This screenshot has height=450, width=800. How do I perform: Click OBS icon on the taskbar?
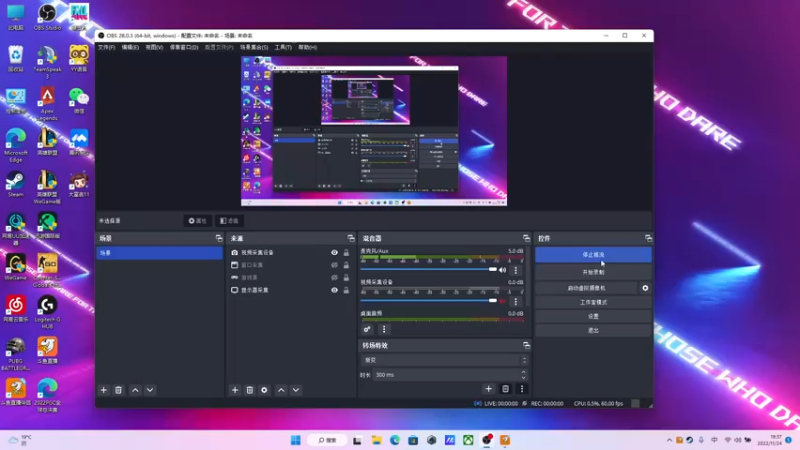pos(487,440)
